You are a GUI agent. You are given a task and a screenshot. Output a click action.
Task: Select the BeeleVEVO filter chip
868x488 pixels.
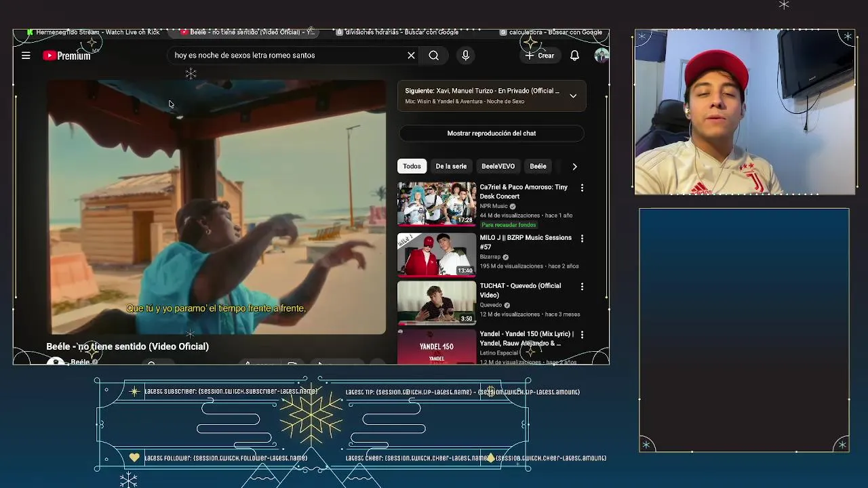tap(498, 166)
